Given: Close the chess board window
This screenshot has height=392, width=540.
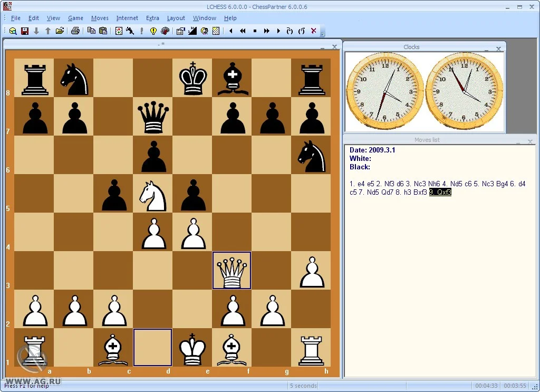Looking at the screenshot, I should point(334,46).
